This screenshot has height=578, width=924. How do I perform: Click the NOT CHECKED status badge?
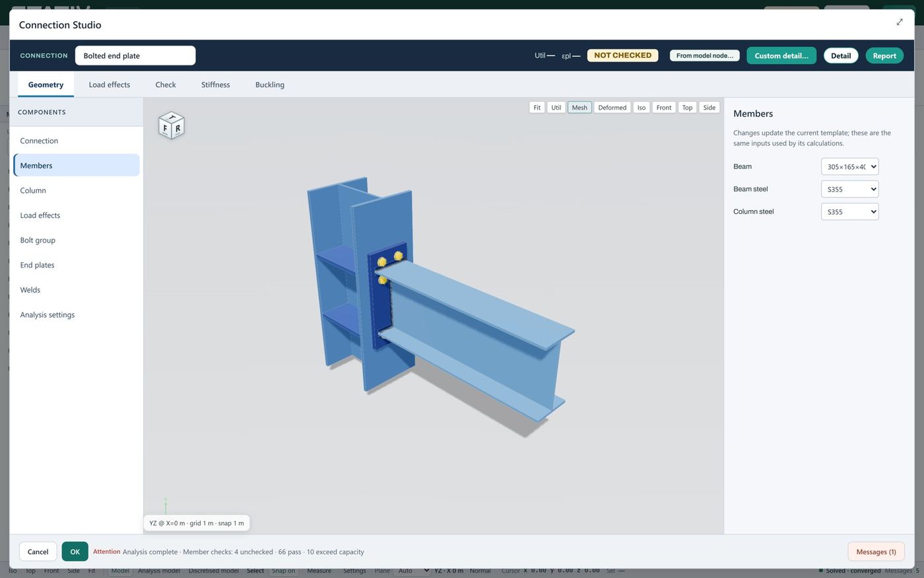pos(622,55)
